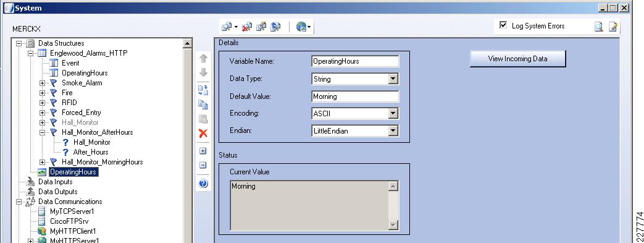Click the Current Value box scroll down arrow

click(393, 225)
